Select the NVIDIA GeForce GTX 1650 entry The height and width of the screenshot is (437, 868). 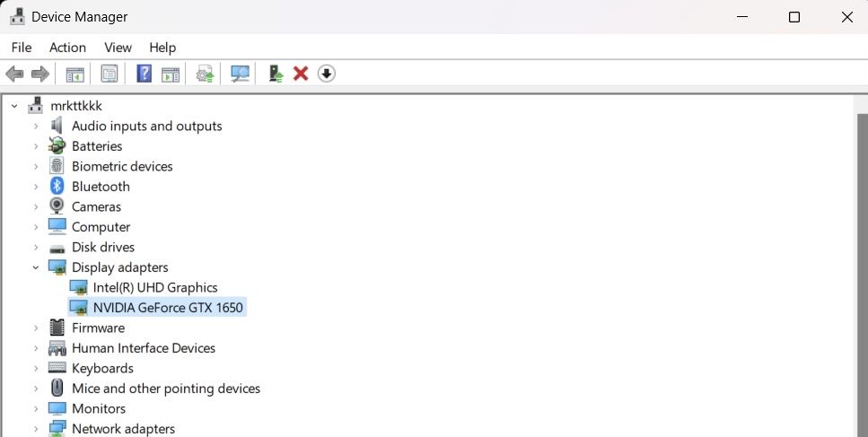click(x=168, y=308)
